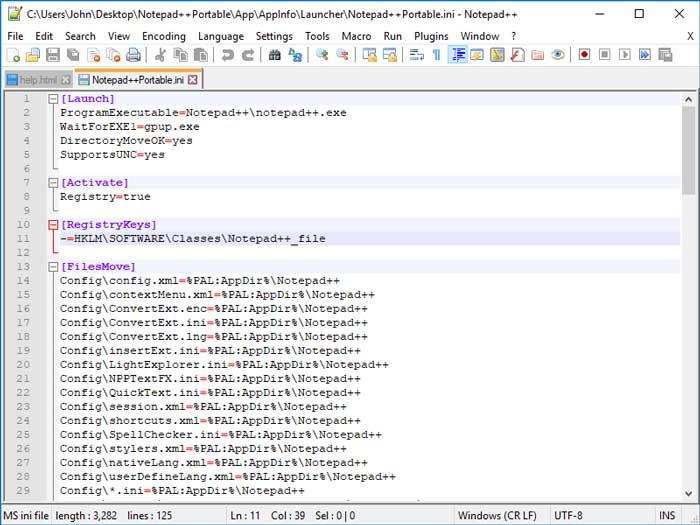Open the Encoding menu

click(164, 36)
